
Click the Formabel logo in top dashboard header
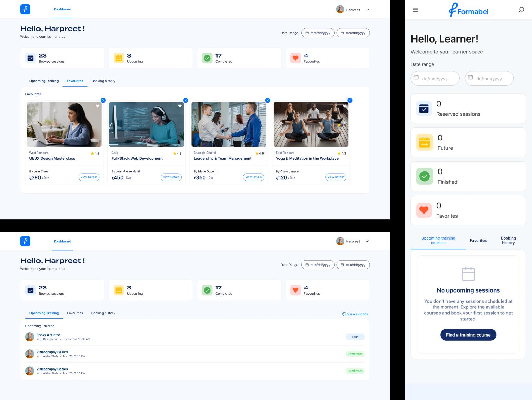25,9
